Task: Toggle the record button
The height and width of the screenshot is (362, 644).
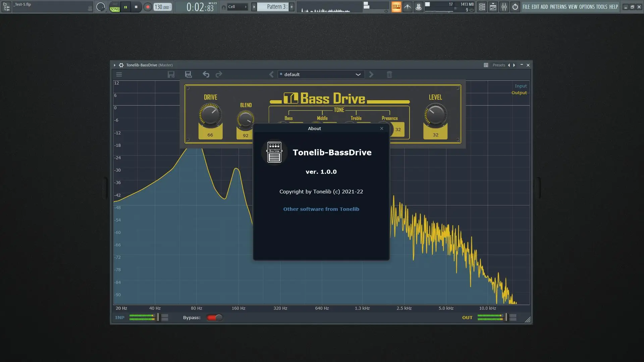Action: (x=148, y=7)
